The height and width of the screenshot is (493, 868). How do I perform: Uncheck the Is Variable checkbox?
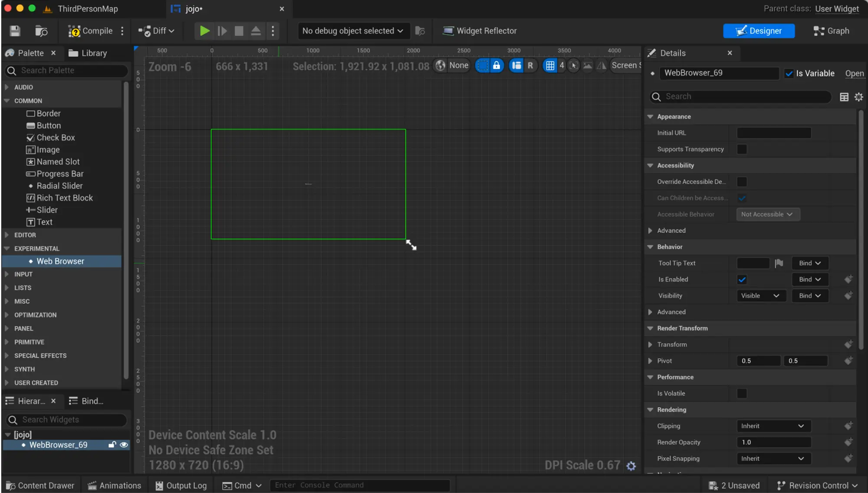(x=789, y=73)
